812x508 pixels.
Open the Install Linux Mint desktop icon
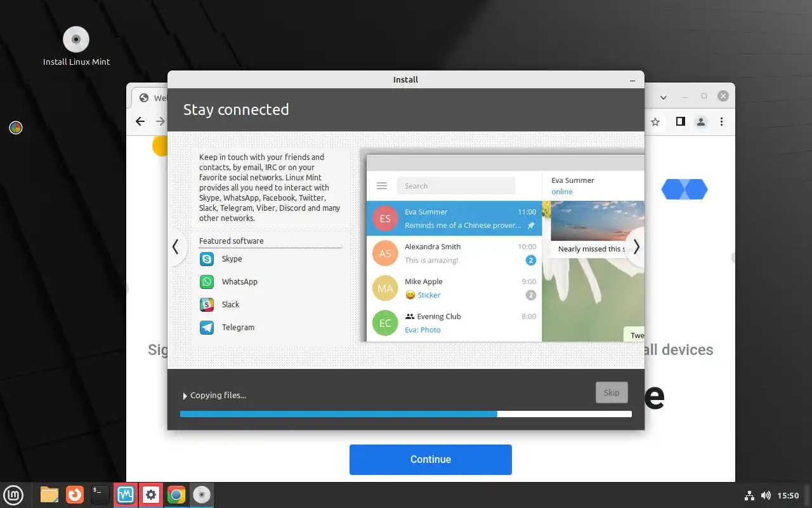click(x=76, y=46)
